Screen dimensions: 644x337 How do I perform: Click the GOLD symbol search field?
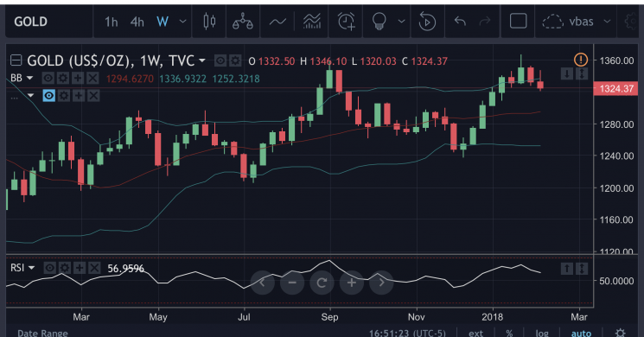click(x=49, y=22)
